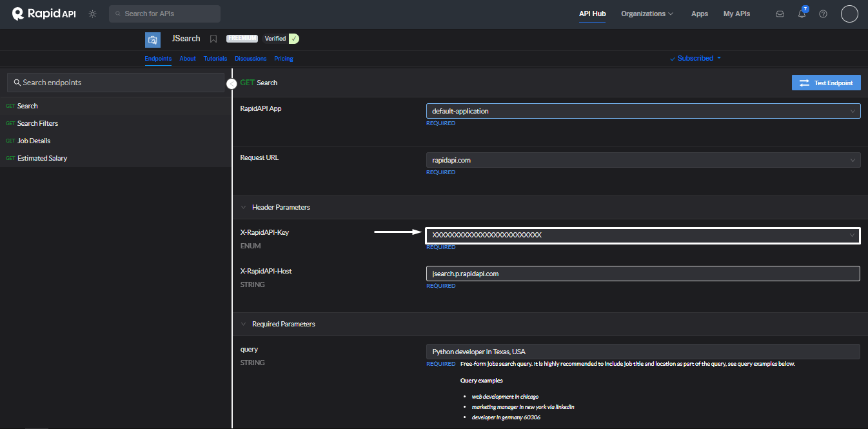
Task: Switch to the Endpoints tab
Action: pyautogui.click(x=158, y=59)
